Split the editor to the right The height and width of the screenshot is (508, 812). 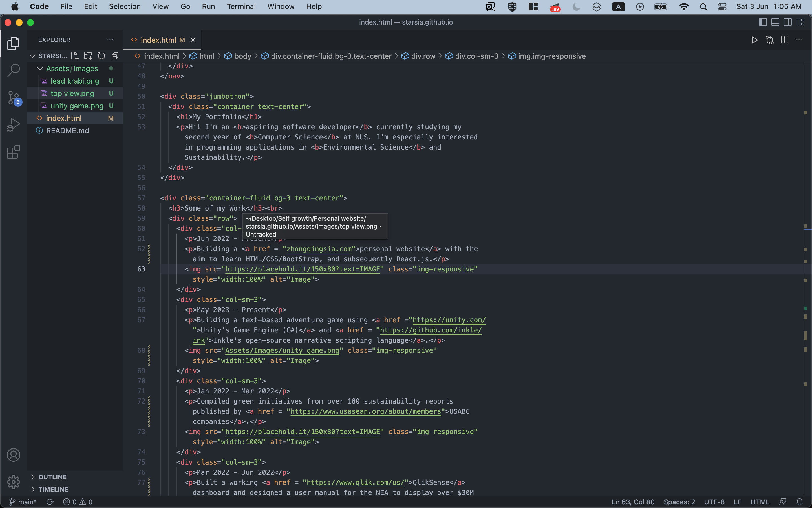[784, 40]
